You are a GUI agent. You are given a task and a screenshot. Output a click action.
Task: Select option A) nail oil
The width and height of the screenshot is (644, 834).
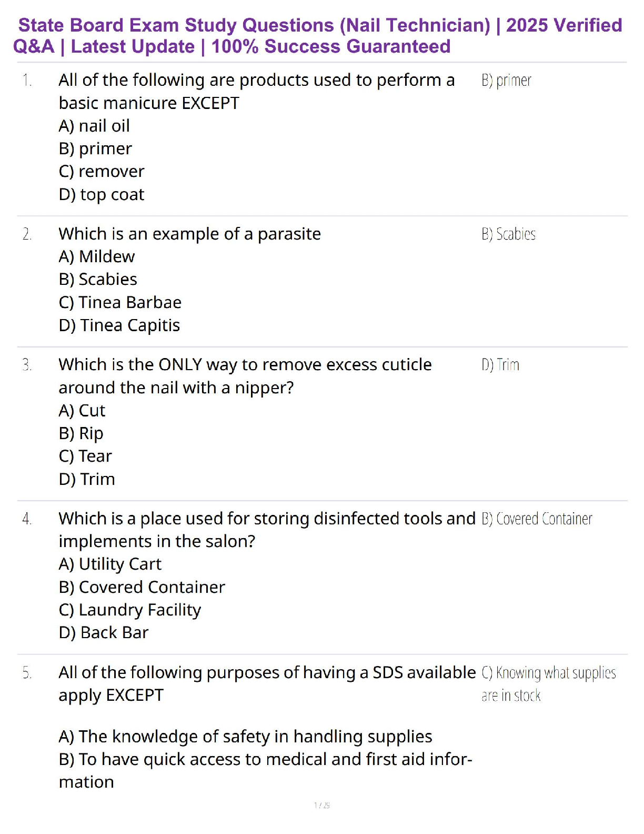(x=94, y=126)
